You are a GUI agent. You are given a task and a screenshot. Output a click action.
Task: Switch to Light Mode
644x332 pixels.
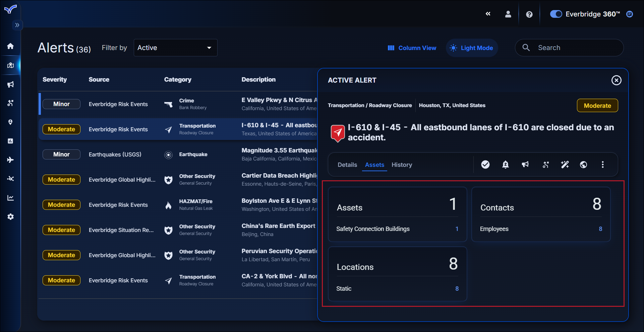point(472,48)
